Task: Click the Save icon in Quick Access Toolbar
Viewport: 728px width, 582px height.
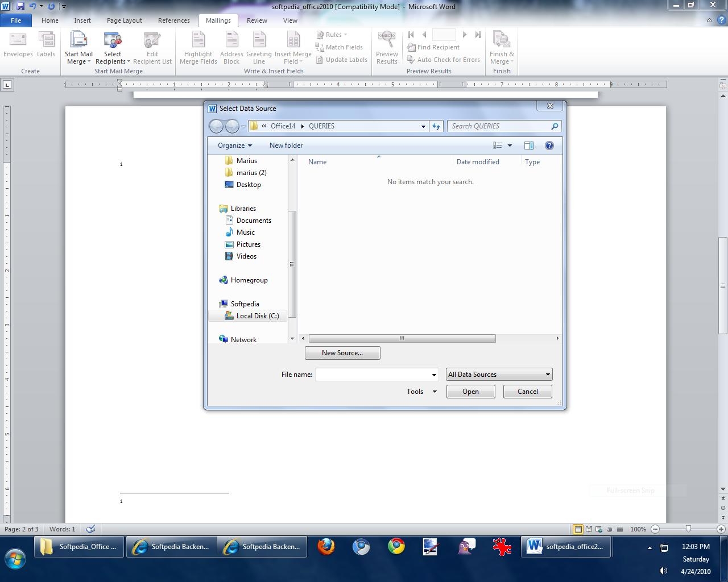Action: 20,6
